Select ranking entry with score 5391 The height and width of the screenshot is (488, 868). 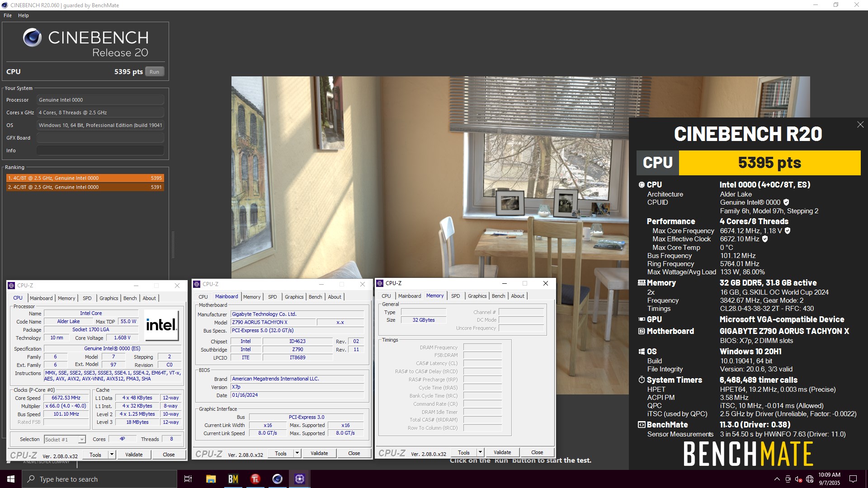click(85, 187)
